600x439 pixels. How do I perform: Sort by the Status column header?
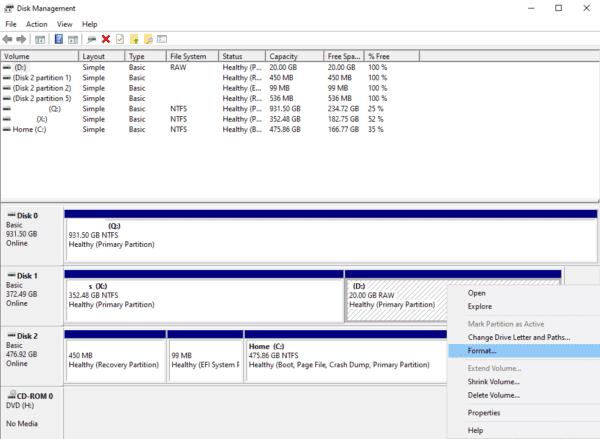[x=242, y=56]
